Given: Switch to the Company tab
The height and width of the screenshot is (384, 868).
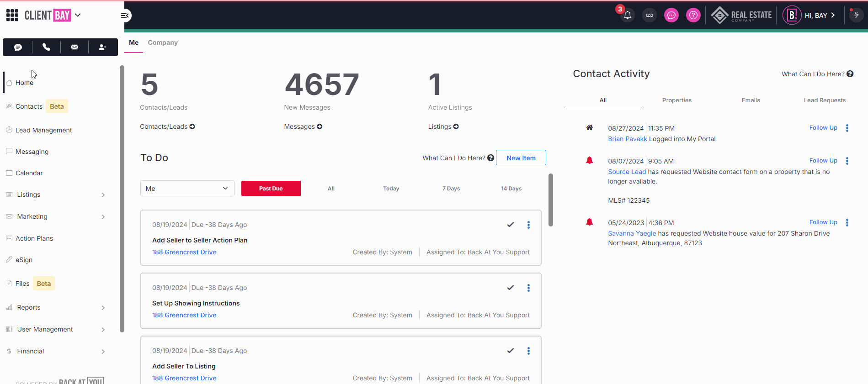Looking at the screenshot, I should coord(163,42).
